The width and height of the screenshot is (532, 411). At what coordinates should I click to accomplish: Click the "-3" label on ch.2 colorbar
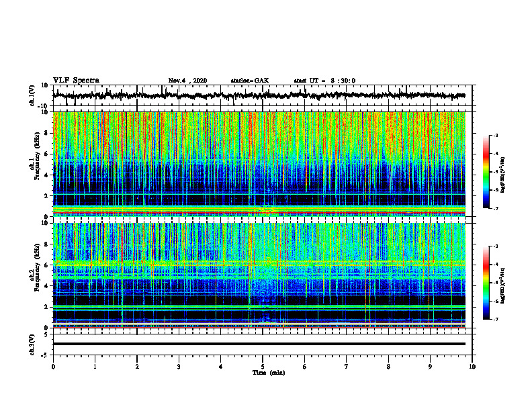(495, 246)
